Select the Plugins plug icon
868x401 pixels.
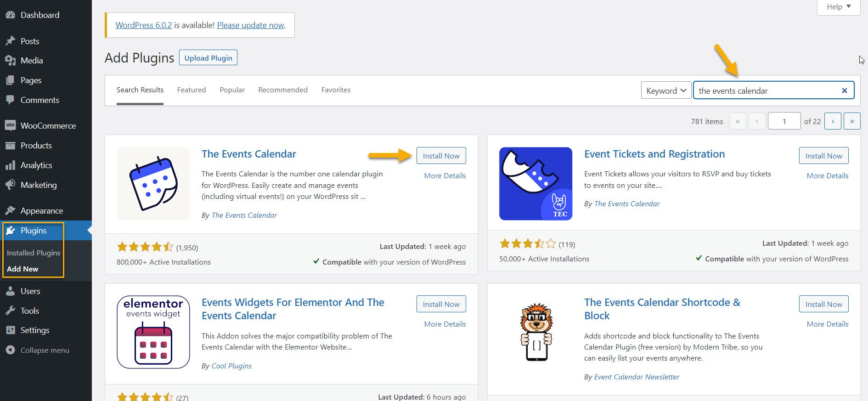tap(11, 231)
